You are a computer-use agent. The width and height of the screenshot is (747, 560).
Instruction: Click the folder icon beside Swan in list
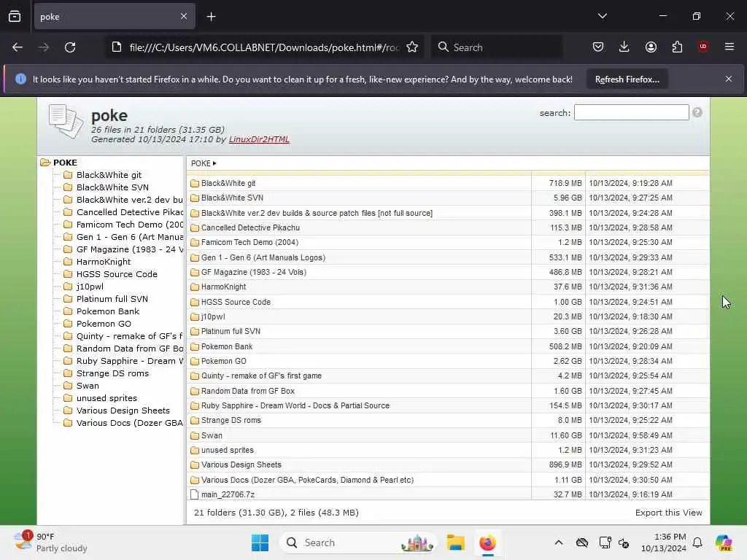point(194,436)
